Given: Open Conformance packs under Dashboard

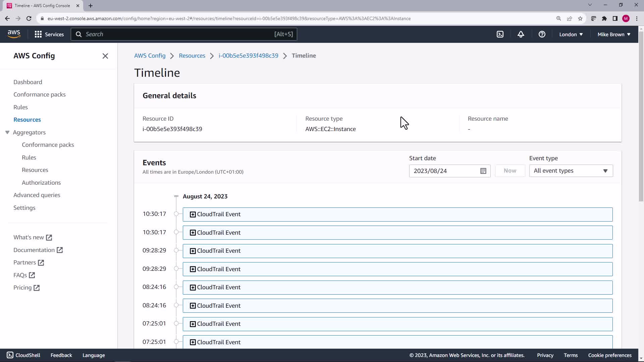Looking at the screenshot, I should click(x=40, y=95).
